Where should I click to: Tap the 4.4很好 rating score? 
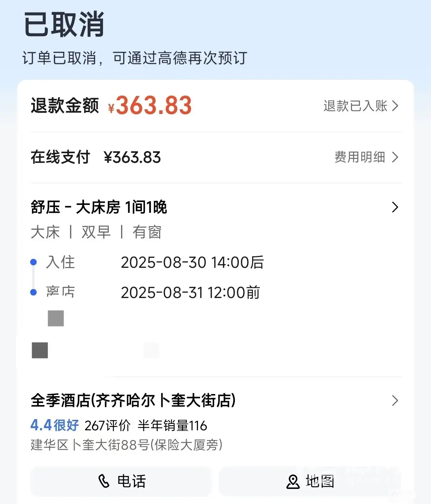54,425
